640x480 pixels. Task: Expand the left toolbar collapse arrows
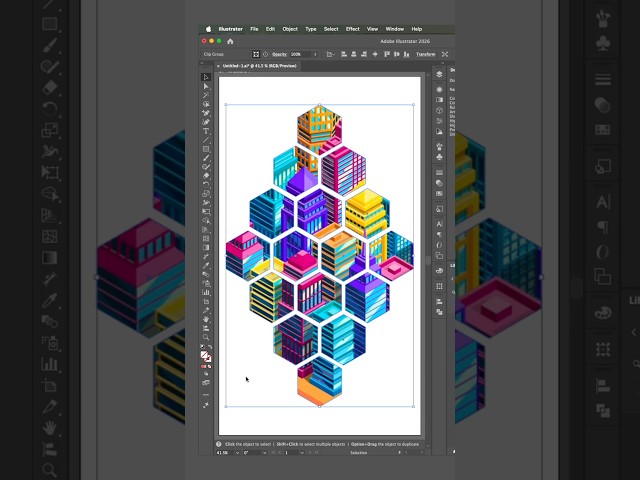point(201,63)
